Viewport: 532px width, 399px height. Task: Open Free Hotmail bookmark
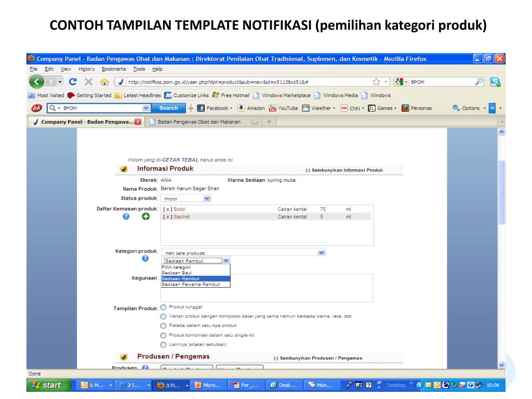click(231, 96)
